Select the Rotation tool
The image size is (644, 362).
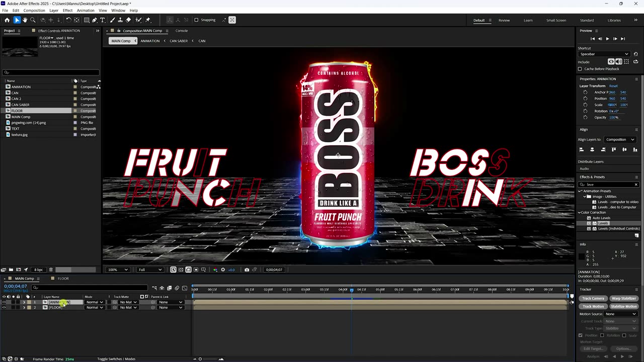(68, 20)
